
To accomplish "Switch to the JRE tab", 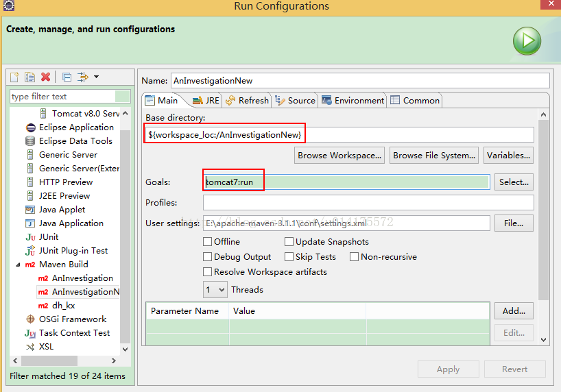I will pos(206,101).
